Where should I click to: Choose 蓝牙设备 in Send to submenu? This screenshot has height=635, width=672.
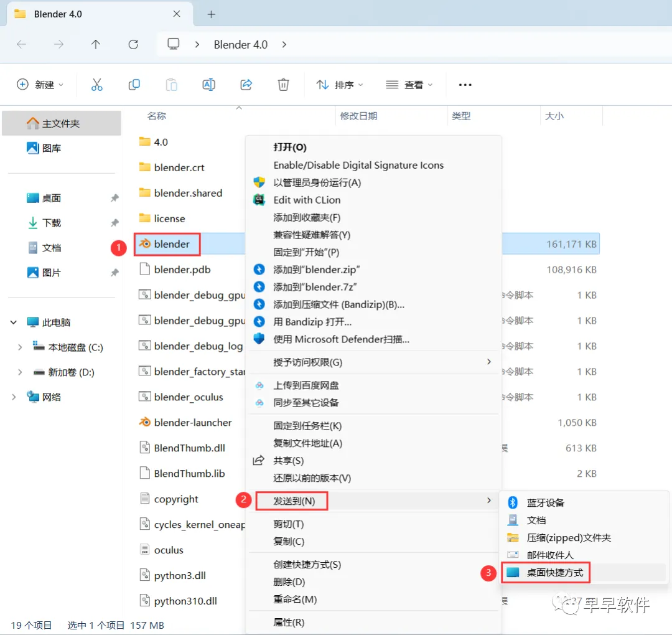[x=584, y=502]
